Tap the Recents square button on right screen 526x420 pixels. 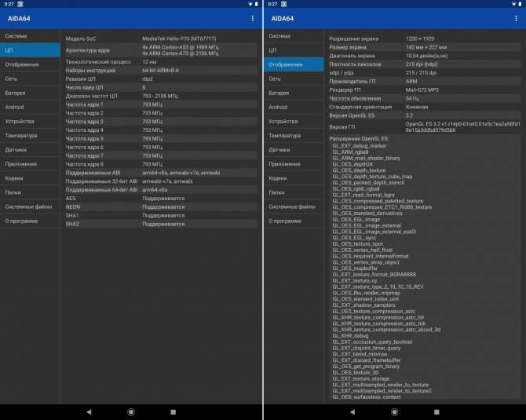click(437, 412)
